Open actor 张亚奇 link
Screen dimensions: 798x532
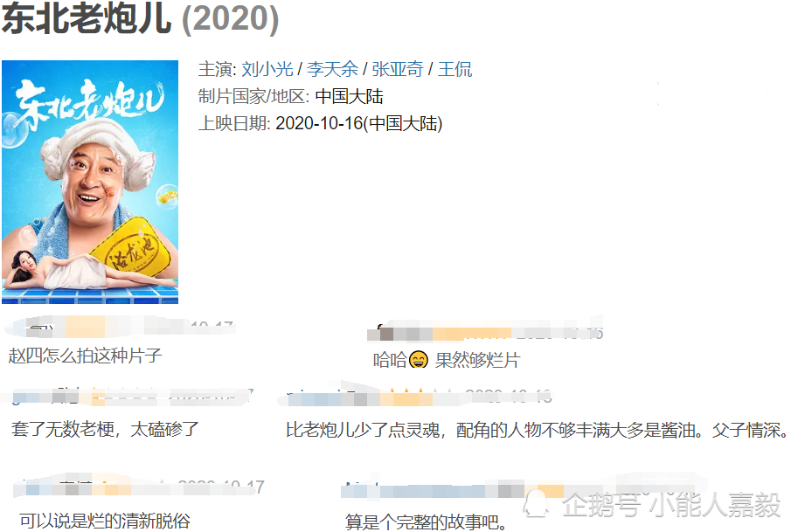398,69
